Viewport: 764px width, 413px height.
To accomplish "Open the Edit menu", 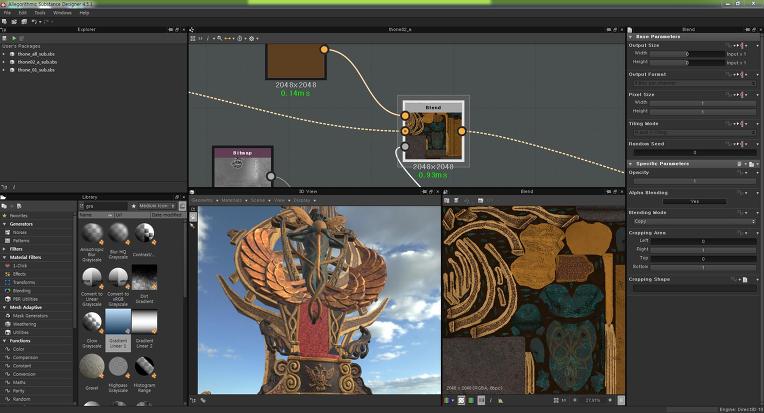I will point(22,13).
